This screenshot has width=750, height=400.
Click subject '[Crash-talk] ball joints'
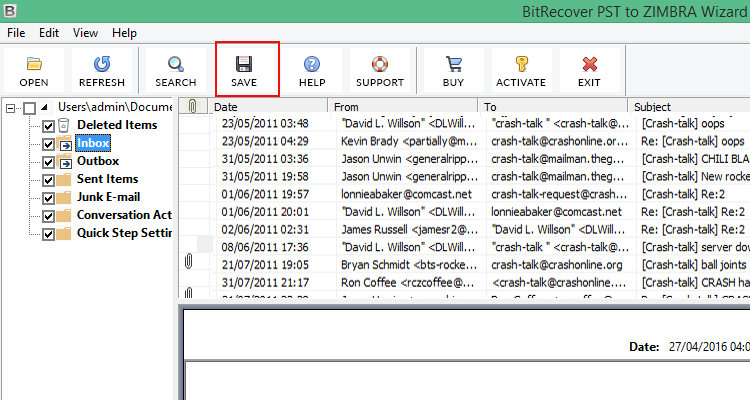694,265
